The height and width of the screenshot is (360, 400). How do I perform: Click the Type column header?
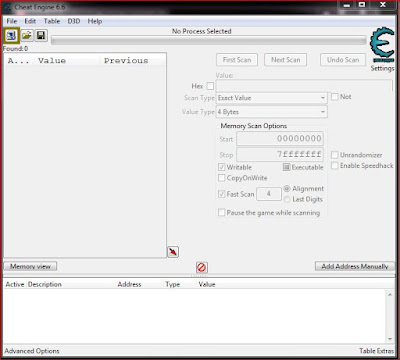[173, 284]
